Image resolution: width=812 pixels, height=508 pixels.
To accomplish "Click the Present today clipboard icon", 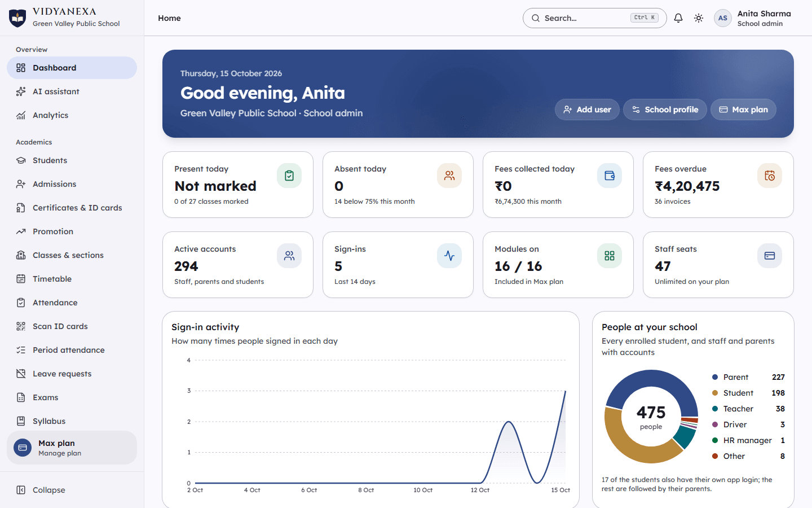I will click(x=289, y=176).
